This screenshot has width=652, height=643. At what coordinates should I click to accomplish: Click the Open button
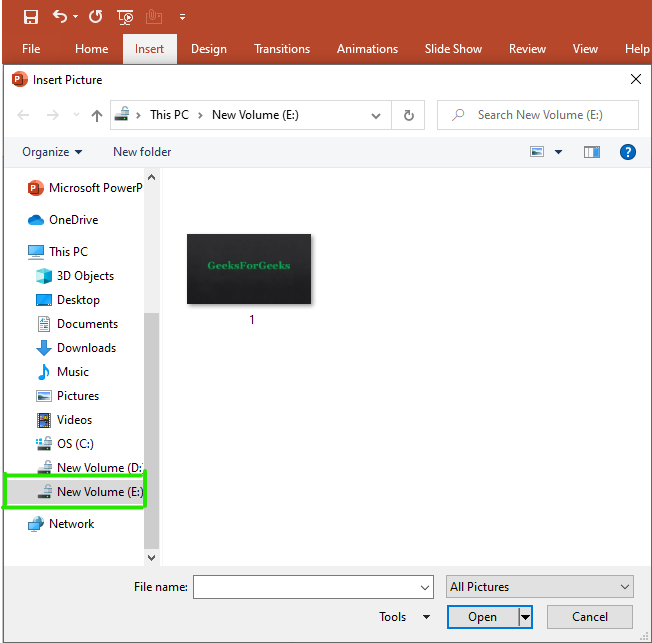pyautogui.click(x=482, y=617)
